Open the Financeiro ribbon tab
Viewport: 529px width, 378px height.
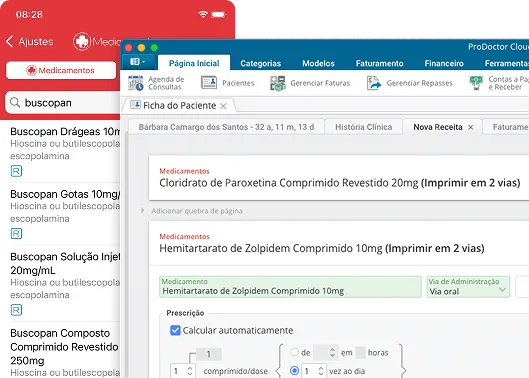(444, 63)
